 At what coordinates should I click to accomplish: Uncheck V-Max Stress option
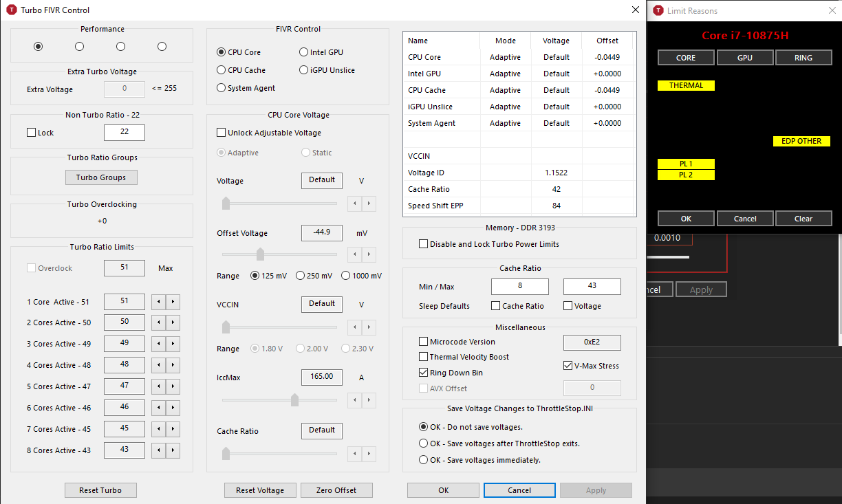(x=592, y=366)
